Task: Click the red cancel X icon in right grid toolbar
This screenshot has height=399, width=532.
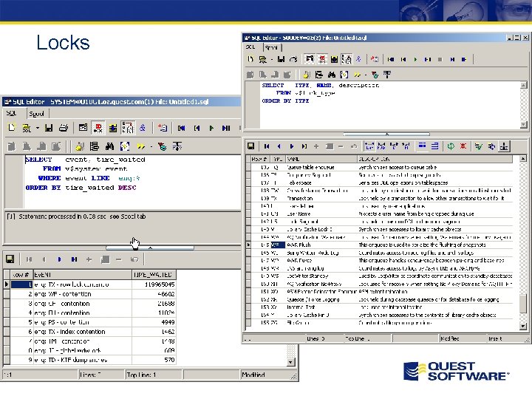Action: click(x=463, y=146)
